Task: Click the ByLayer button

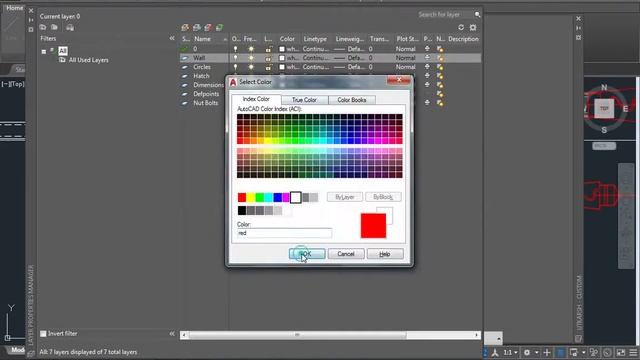Action: (344, 197)
